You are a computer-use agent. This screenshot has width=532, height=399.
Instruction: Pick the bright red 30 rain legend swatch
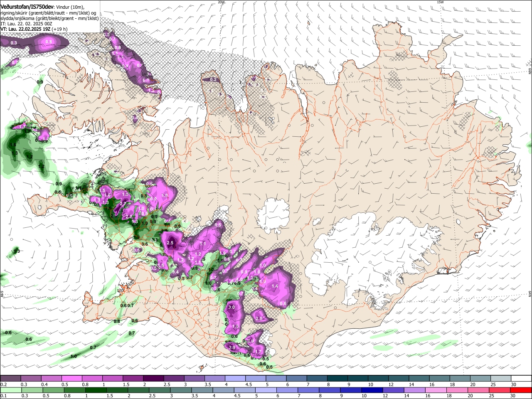(521, 390)
